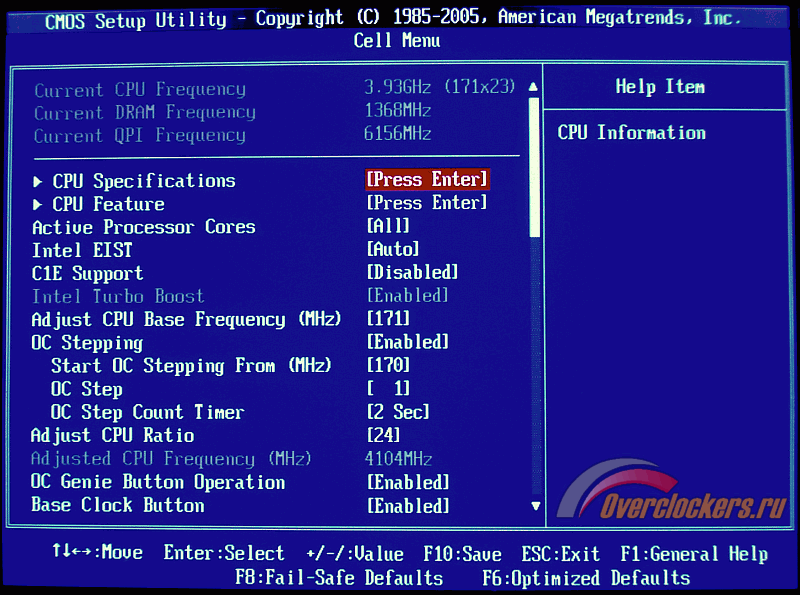Select the OC Step setting label
Screen dimensions: 800x595
pyautogui.click(x=87, y=390)
